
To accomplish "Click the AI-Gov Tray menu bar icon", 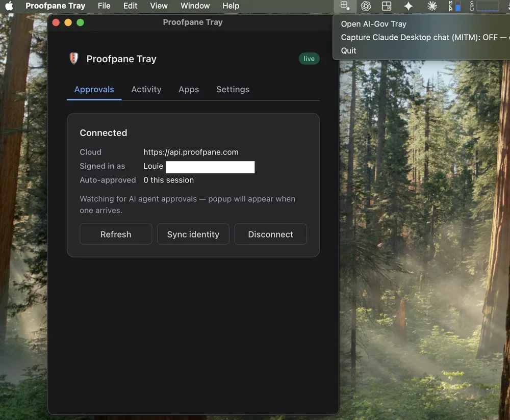I will click(x=345, y=6).
